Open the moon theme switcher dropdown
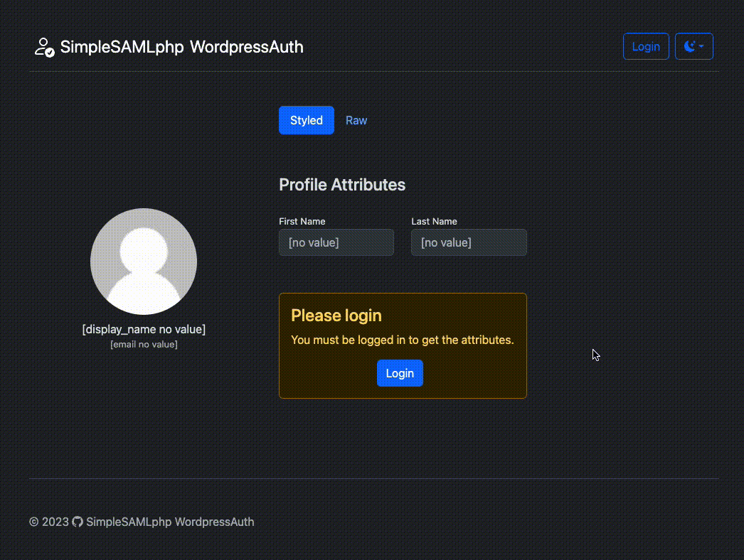This screenshot has height=560, width=744. [x=693, y=46]
